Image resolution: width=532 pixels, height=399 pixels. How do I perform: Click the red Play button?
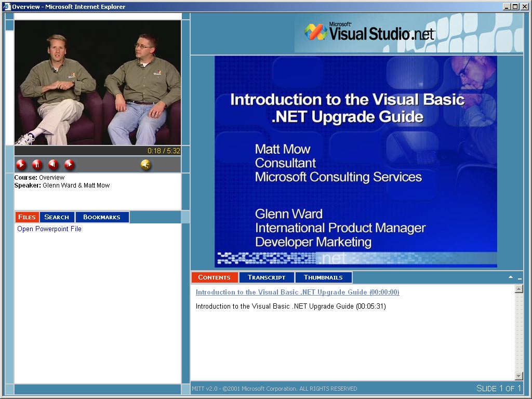click(x=21, y=165)
